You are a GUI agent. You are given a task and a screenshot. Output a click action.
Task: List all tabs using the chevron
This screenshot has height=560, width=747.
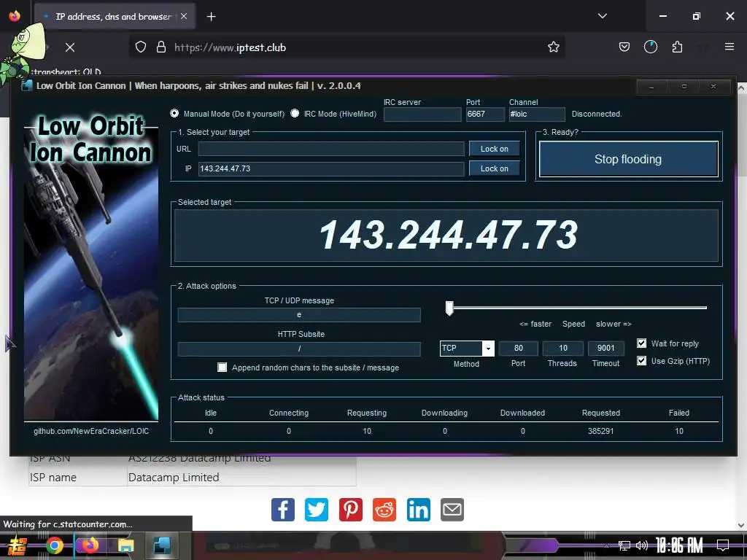(602, 16)
